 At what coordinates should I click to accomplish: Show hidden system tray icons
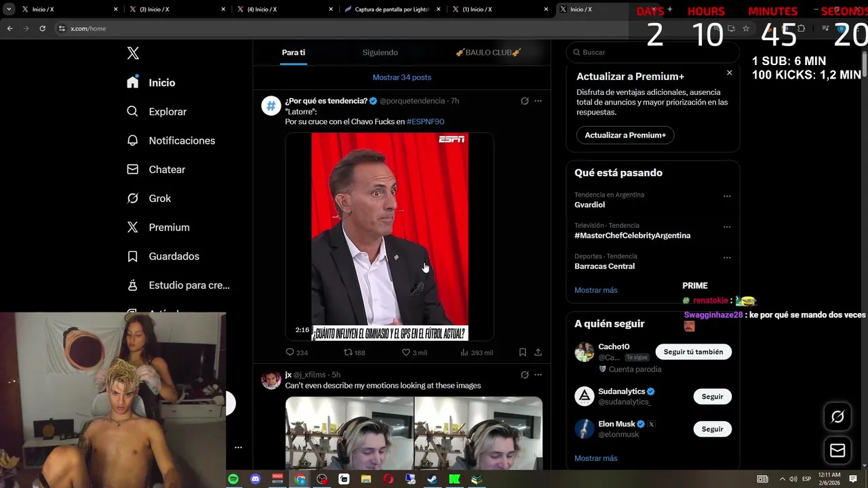pos(782,479)
